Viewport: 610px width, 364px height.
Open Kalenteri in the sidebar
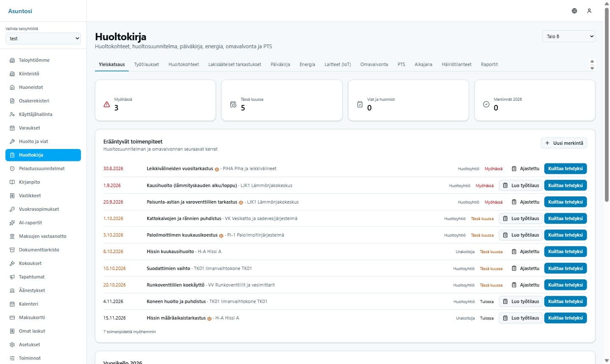tap(43, 304)
